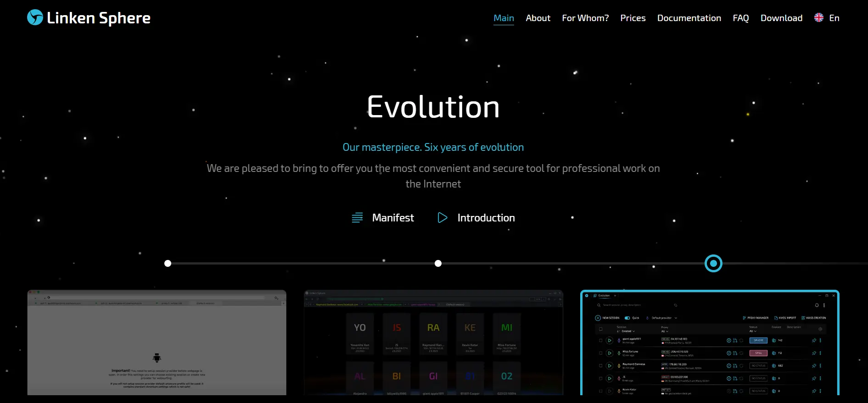Open the Prices page
868x403 pixels.
pyautogui.click(x=633, y=18)
